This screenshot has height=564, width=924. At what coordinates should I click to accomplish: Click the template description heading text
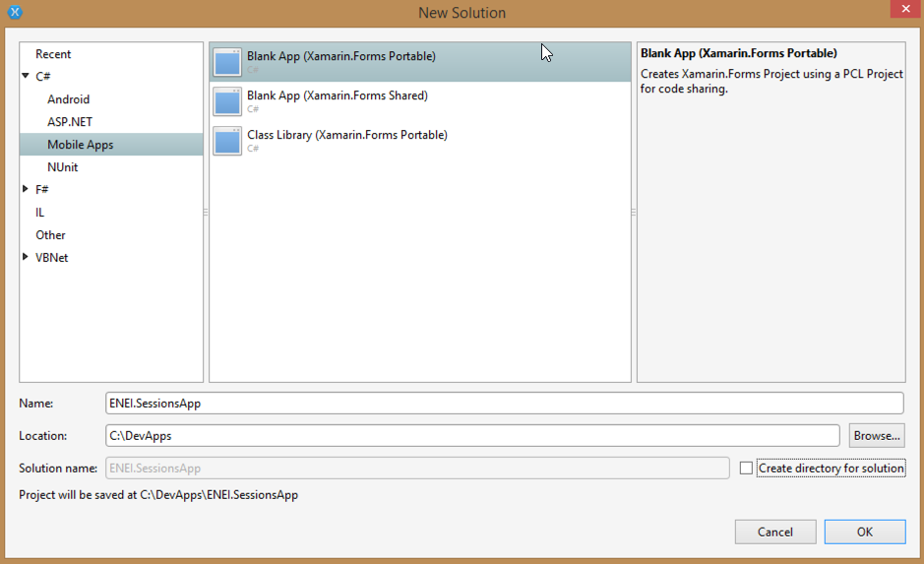738,53
